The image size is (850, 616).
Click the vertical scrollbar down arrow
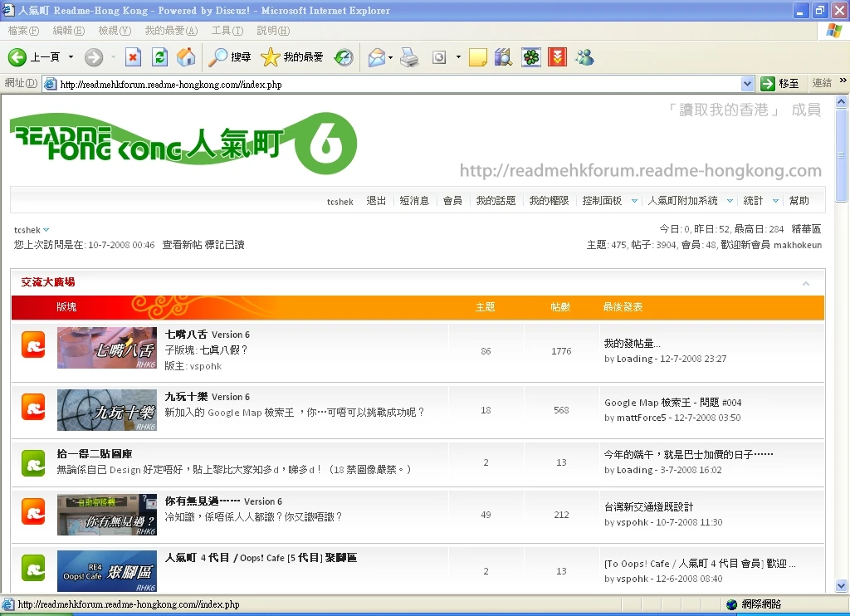coord(842,585)
